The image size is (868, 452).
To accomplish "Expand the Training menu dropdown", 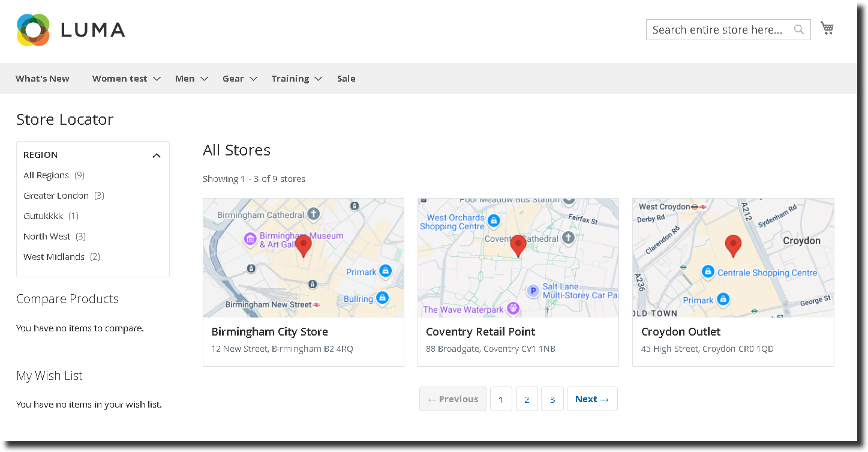I will [x=318, y=79].
